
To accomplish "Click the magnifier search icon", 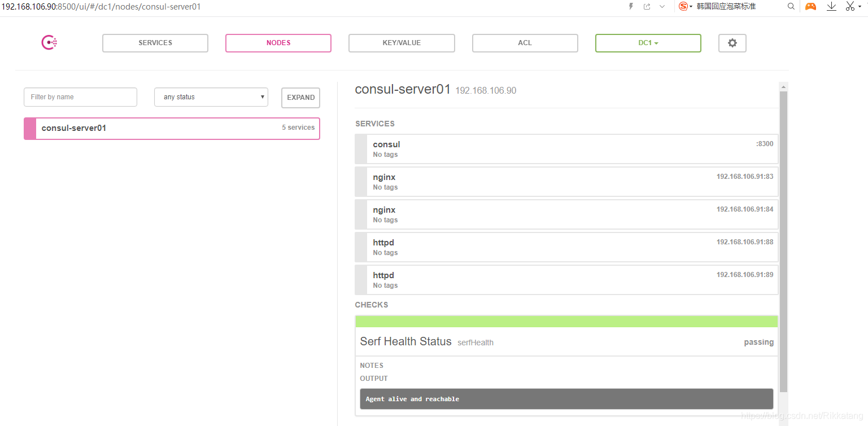I will pos(791,6).
